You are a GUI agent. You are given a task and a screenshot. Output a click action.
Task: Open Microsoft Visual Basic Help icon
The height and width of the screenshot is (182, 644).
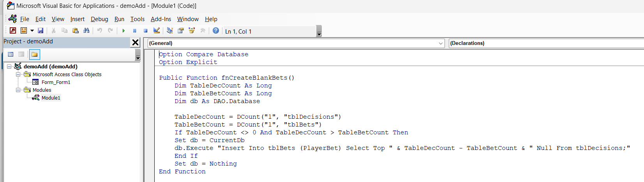tap(215, 30)
